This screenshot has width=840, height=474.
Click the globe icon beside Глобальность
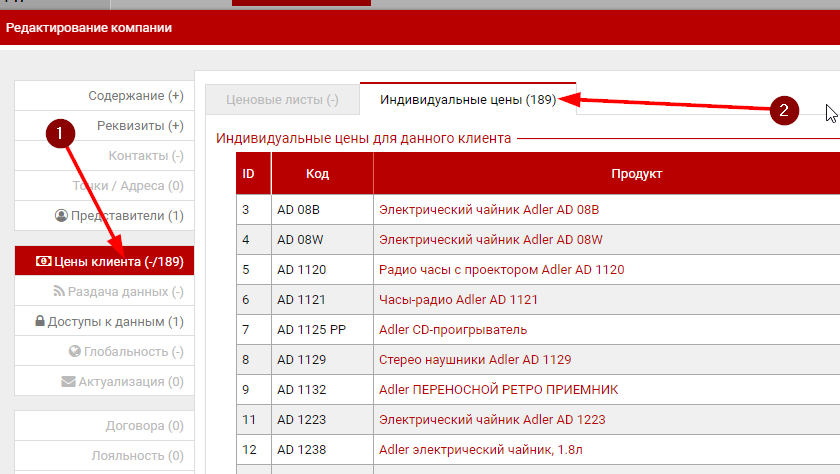(74, 352)
